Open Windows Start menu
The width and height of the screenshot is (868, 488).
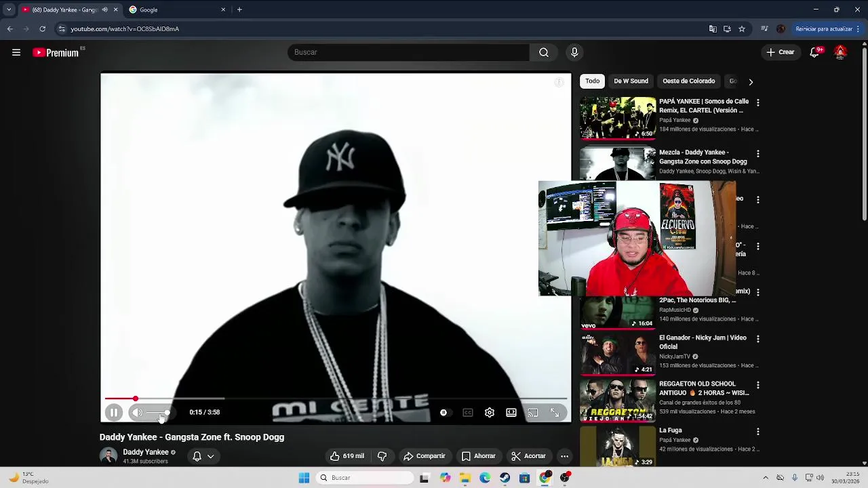point(304,478)
